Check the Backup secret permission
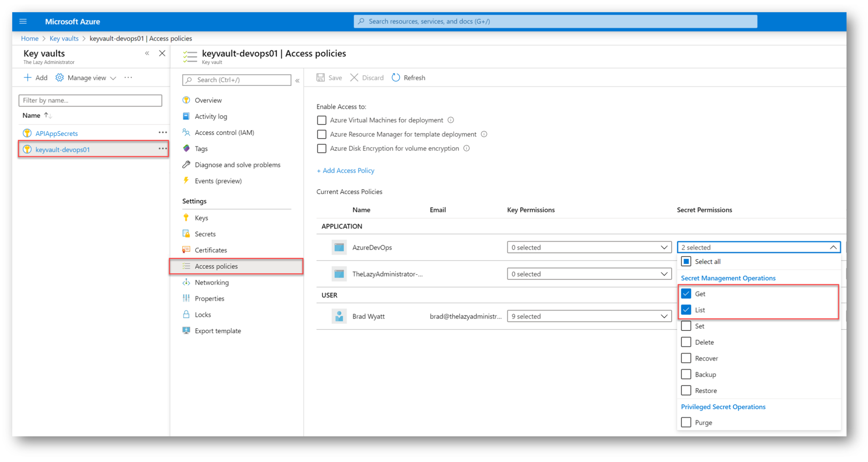Viewport: 868px width, 462px height. (x=686, y=374)
